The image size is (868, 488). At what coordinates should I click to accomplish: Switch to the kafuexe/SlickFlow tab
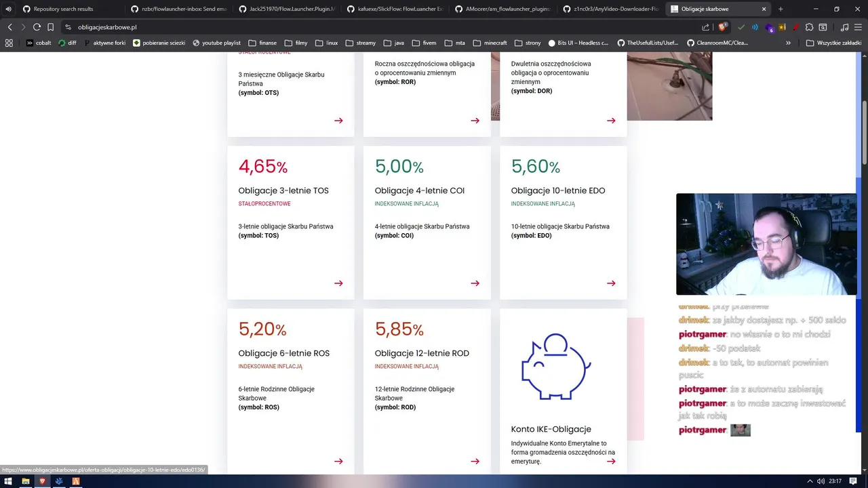(396, 9)
